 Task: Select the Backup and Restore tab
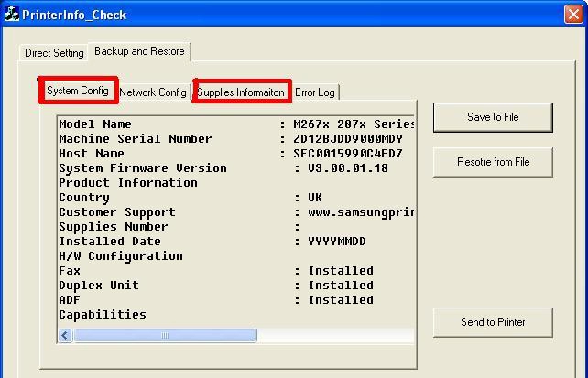[139, 51]
